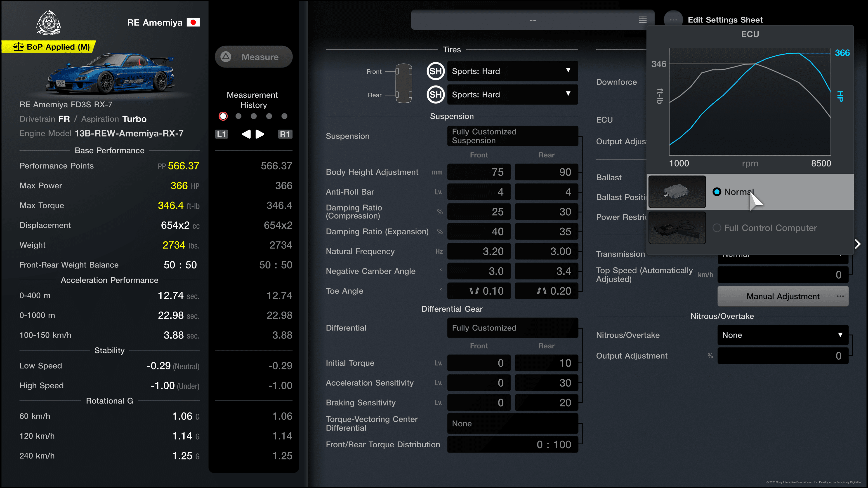Edit front Body Height Adjustment value 75
This screenshot has height=488, width=868.
[479, 172]
